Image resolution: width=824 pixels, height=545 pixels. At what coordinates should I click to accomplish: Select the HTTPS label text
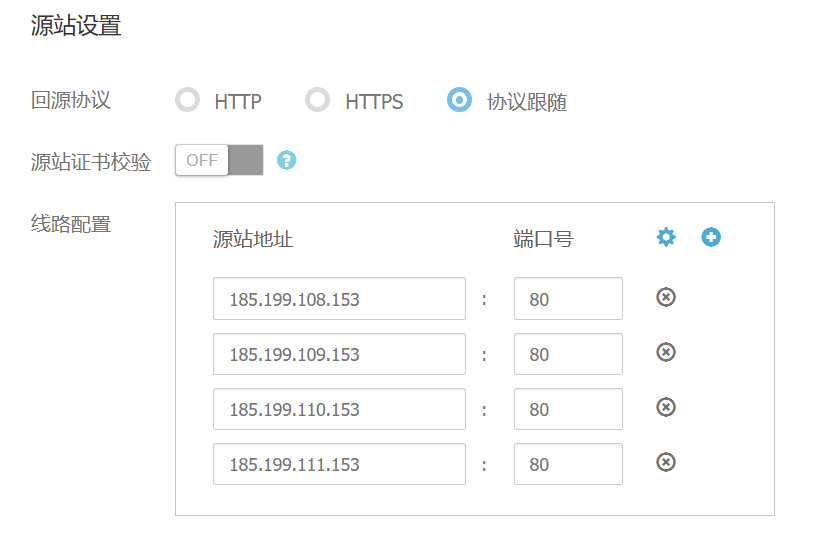tap(374, 102)
